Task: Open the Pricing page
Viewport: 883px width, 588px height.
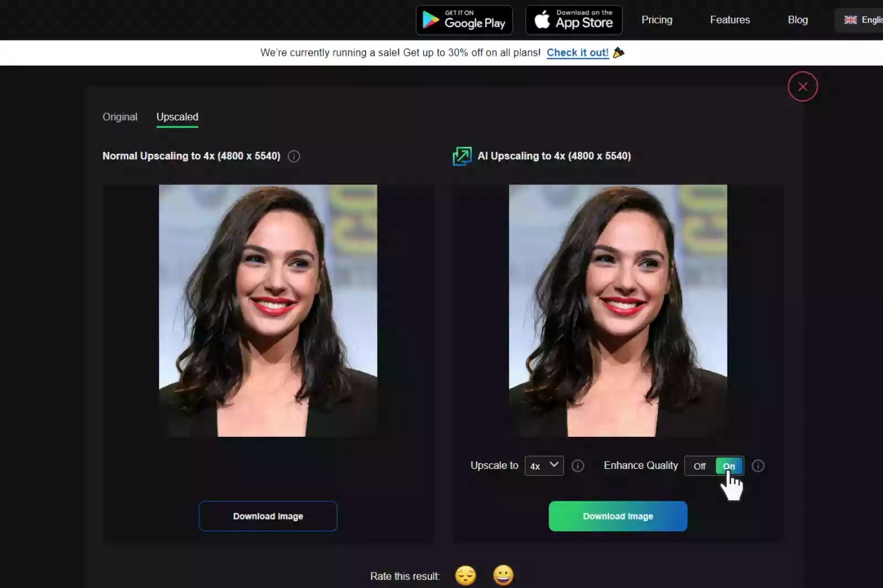Action: (x=657, y=20)
